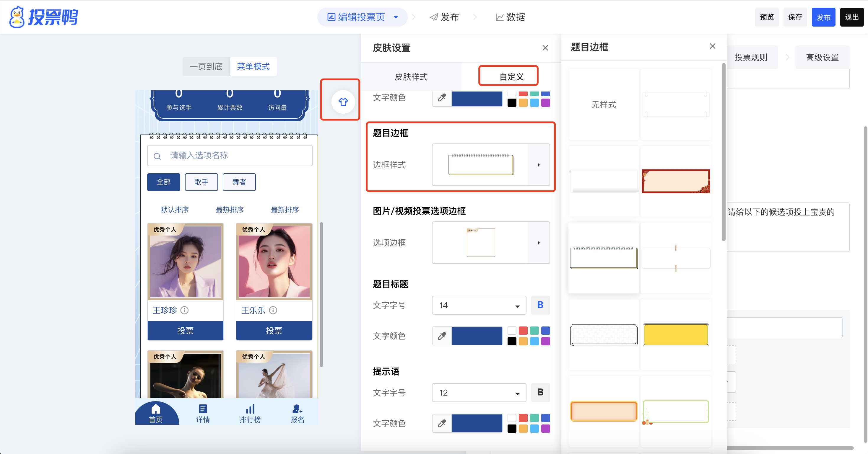Click the eyedropper in 题目标题 文字颜色
The image size is (868, 454).
(x=441, y=336)
